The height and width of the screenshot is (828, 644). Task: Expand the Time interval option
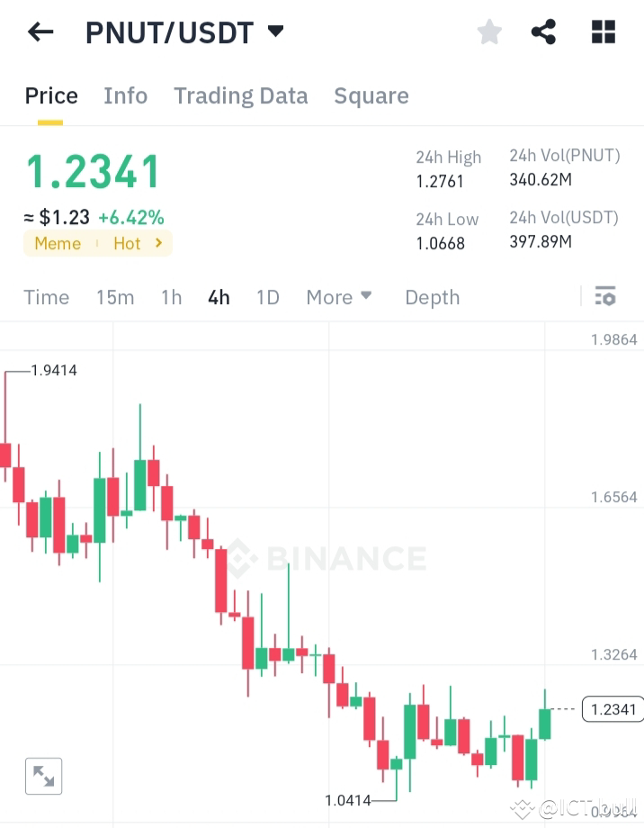pos(46,297)
